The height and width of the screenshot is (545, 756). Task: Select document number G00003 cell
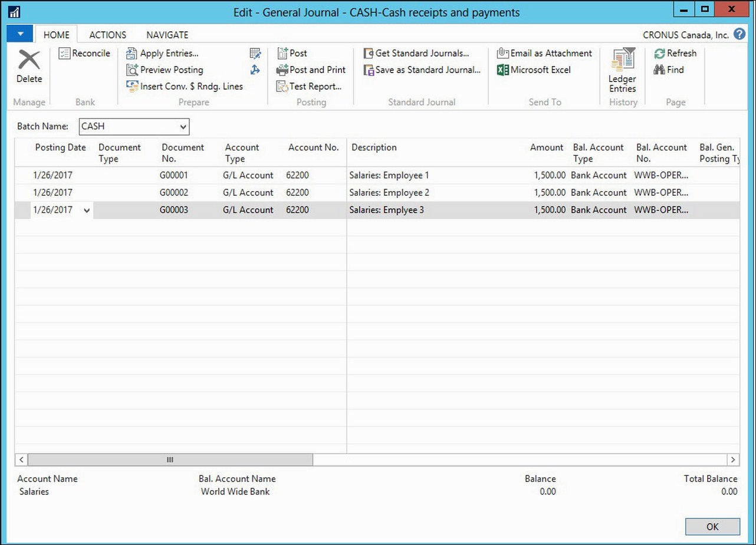[x=174, y=210]
